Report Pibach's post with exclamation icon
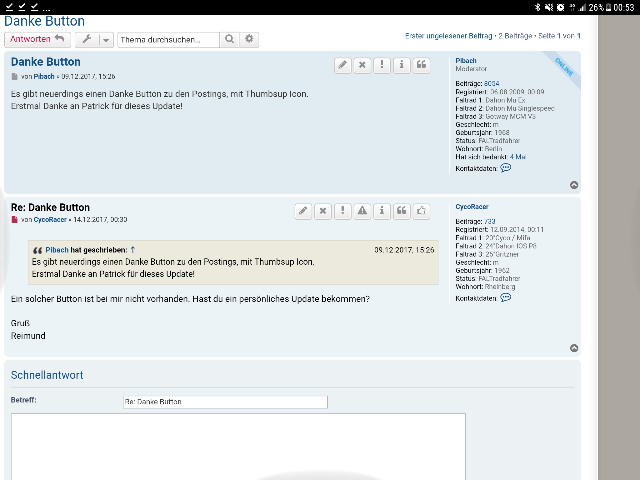 tap(381, 65)
